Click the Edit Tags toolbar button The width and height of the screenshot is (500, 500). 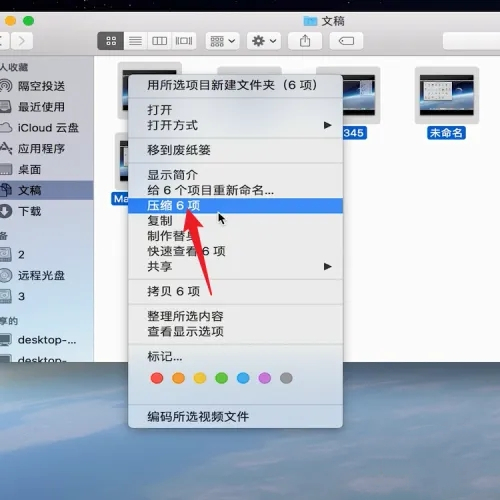346,41
